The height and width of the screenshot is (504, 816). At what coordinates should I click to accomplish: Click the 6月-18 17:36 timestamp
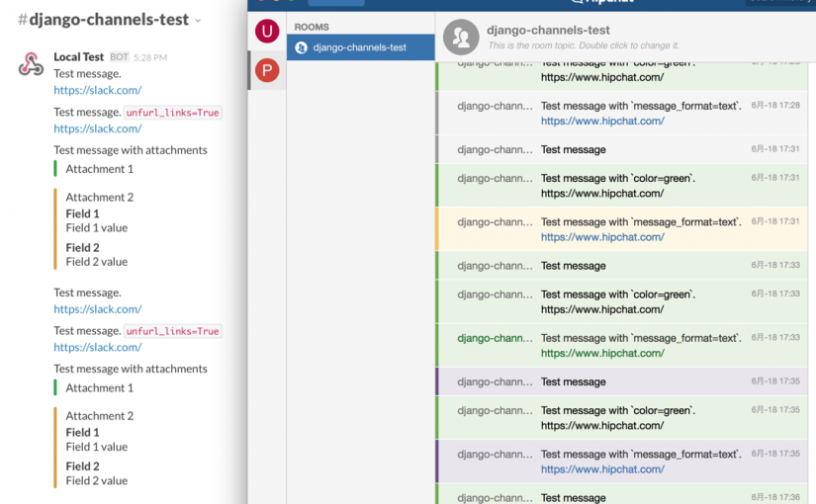[775, 497]
